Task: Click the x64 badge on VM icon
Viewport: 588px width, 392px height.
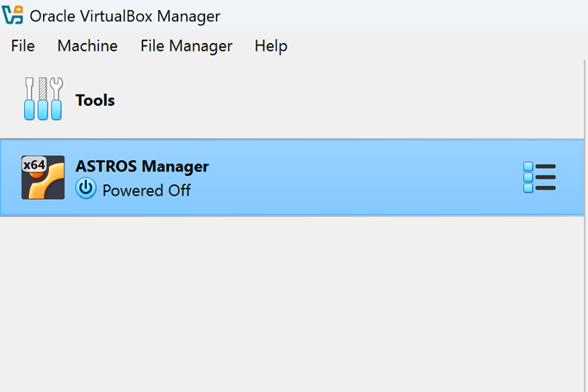Action: click(x=34, y=165)
